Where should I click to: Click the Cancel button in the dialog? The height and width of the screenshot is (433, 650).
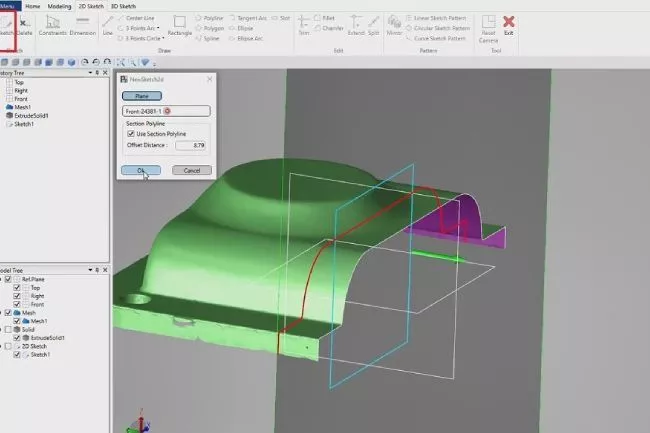click(x=192, y=170)
